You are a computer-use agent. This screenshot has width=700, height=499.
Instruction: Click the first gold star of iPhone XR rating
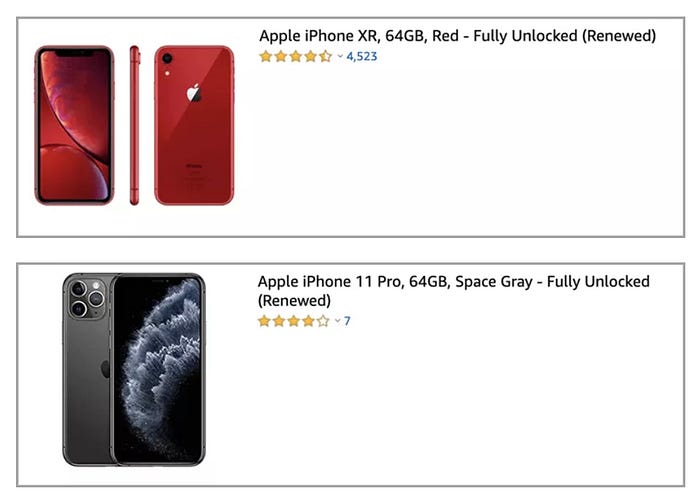(266, 57)
